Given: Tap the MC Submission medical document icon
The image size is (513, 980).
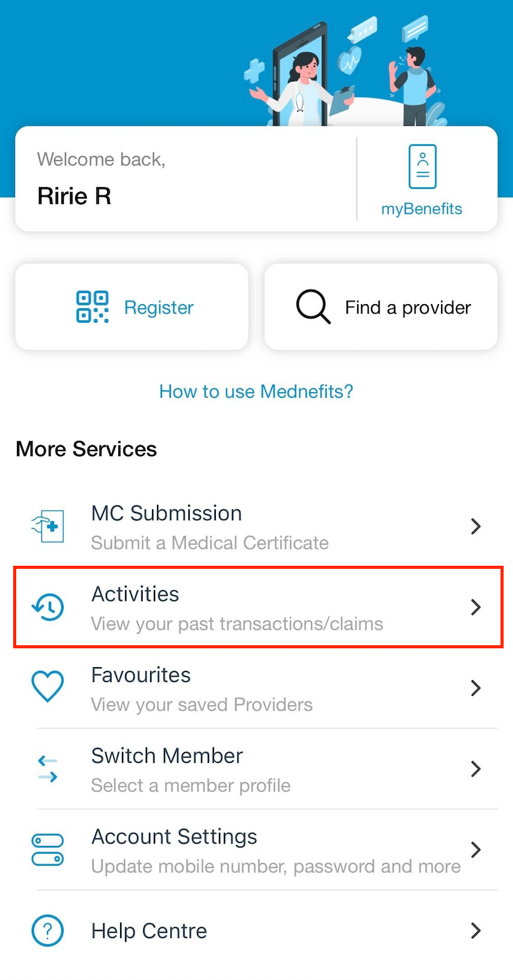Looking at the screenshot, I should click(x=48, y=526).
